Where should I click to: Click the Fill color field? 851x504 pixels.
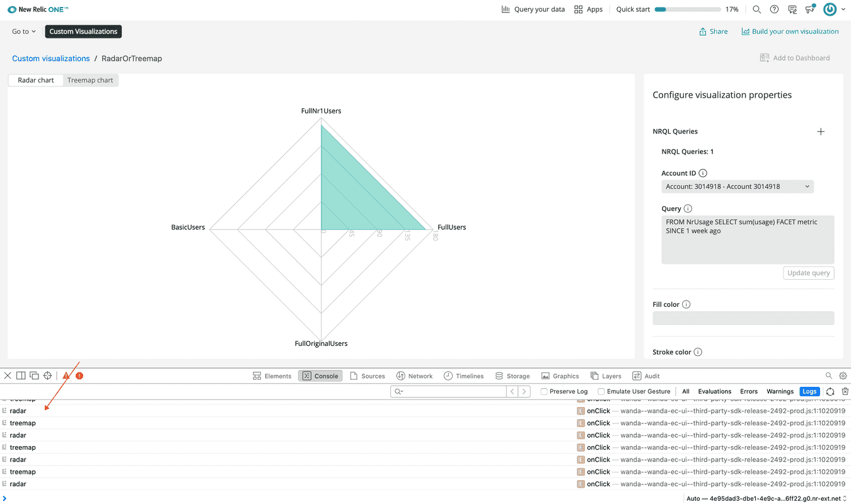[743, 318]
